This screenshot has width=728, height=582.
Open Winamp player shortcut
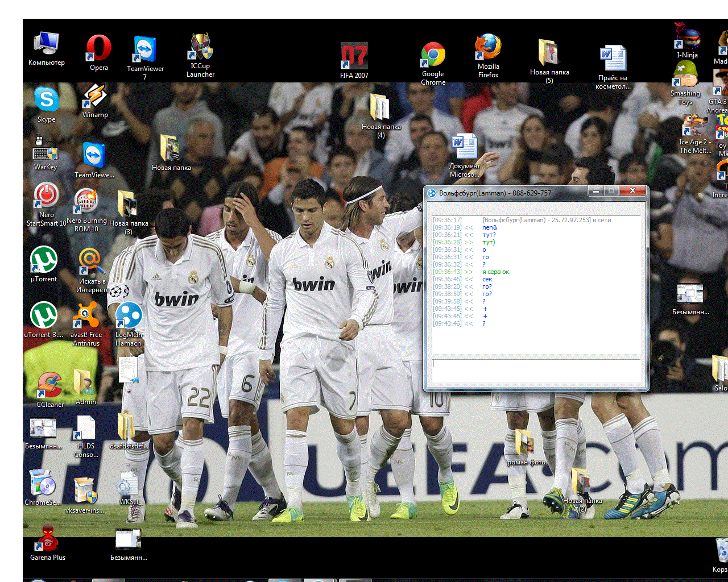(x=95, y=101)
